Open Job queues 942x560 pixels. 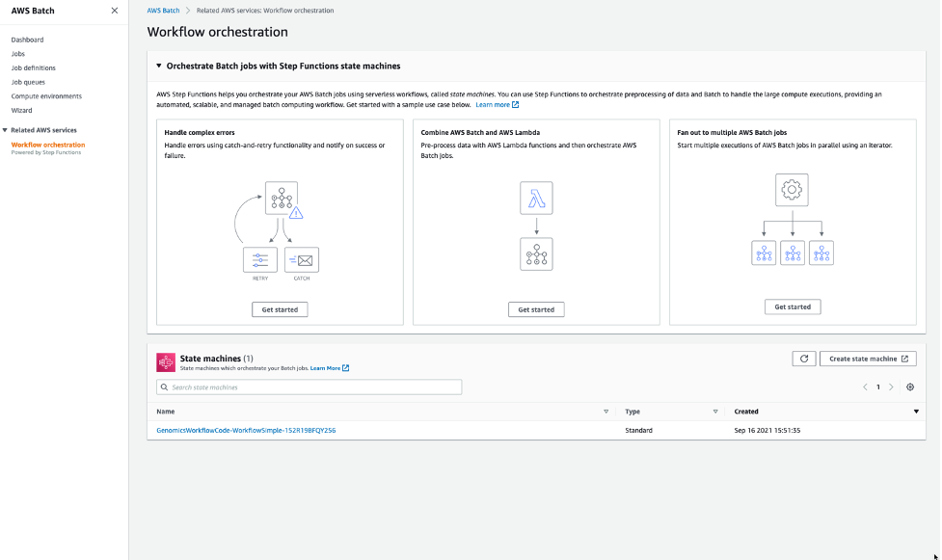pyautogui.click(x=28, y=82)
